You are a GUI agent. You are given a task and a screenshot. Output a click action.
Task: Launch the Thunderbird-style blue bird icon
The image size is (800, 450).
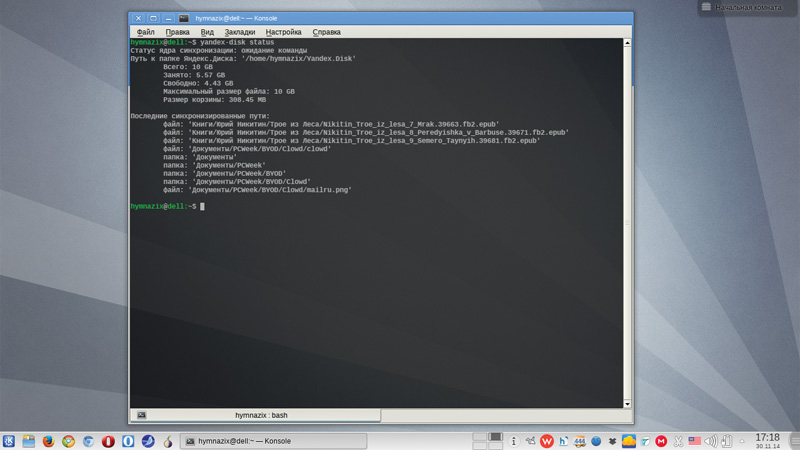(x=148, y=441)
